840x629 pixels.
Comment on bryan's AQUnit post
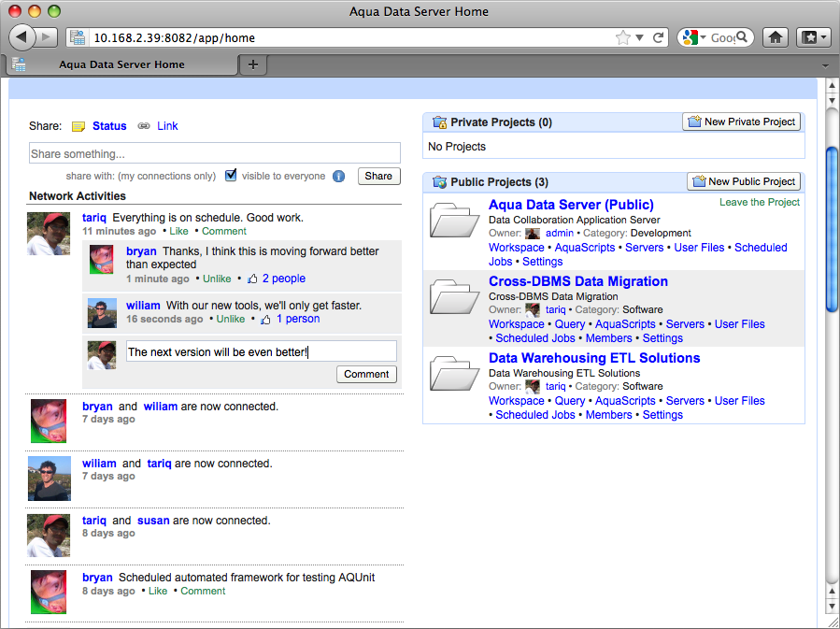tap(203, 591)
